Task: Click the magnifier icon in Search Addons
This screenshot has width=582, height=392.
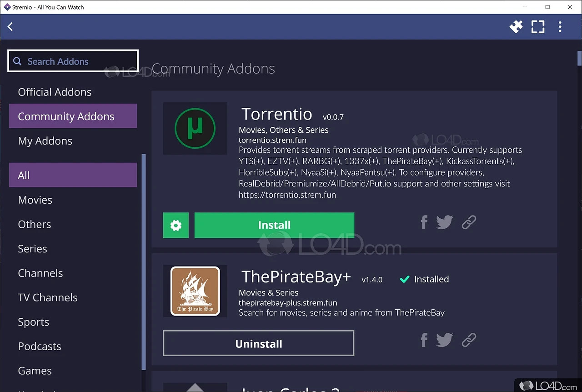Action: [x=17, y=61]
